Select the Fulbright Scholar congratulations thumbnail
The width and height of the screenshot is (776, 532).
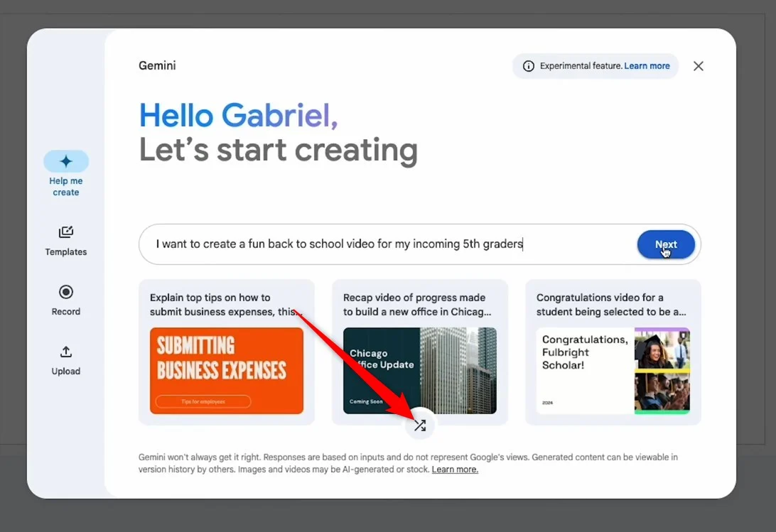tap(613, 370)
